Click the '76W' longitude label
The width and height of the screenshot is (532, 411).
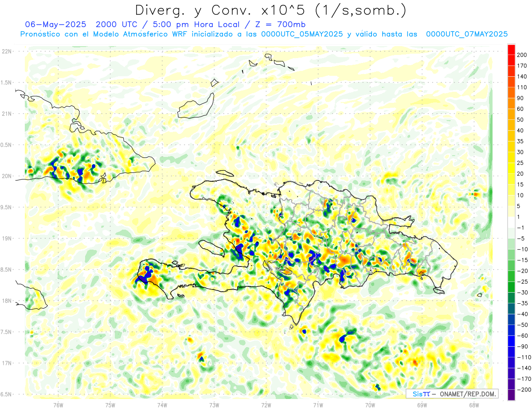click(58, 405)
